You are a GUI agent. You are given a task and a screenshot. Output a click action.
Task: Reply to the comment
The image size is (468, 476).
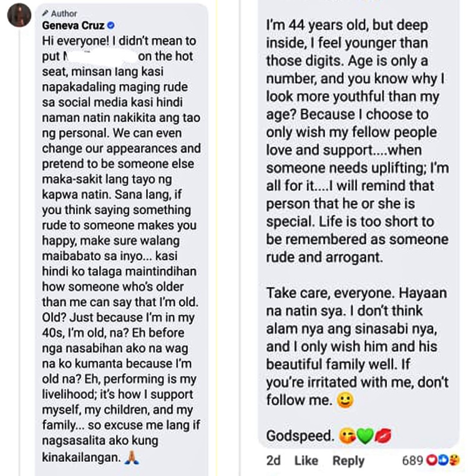click(348, 460)
